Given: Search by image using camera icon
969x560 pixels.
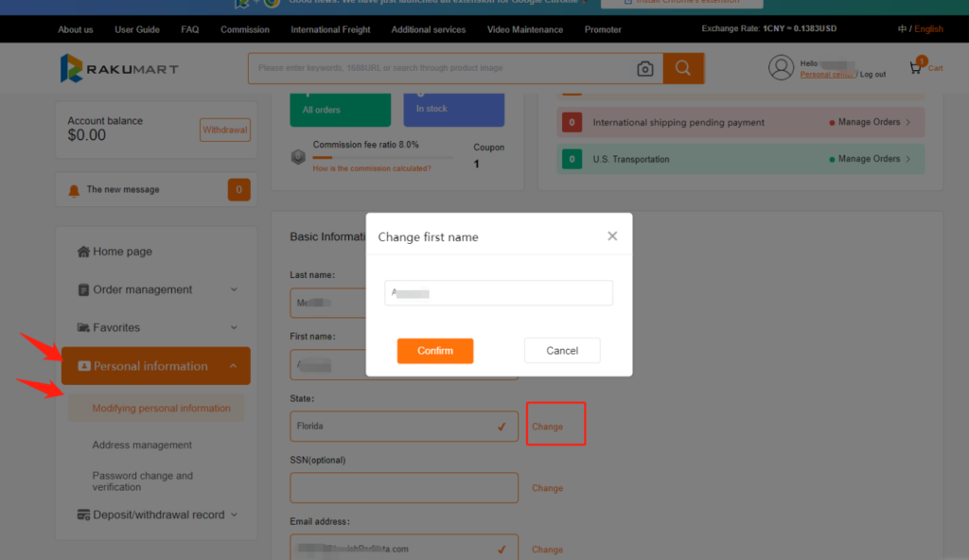Looking at the screenshot, I should 645,69.
